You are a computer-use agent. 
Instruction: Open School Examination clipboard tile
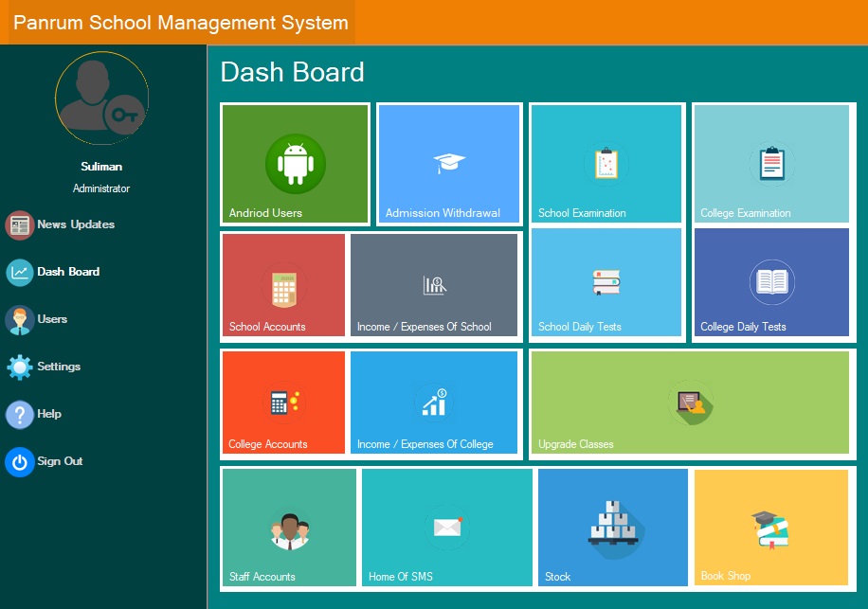coord(606,163)
